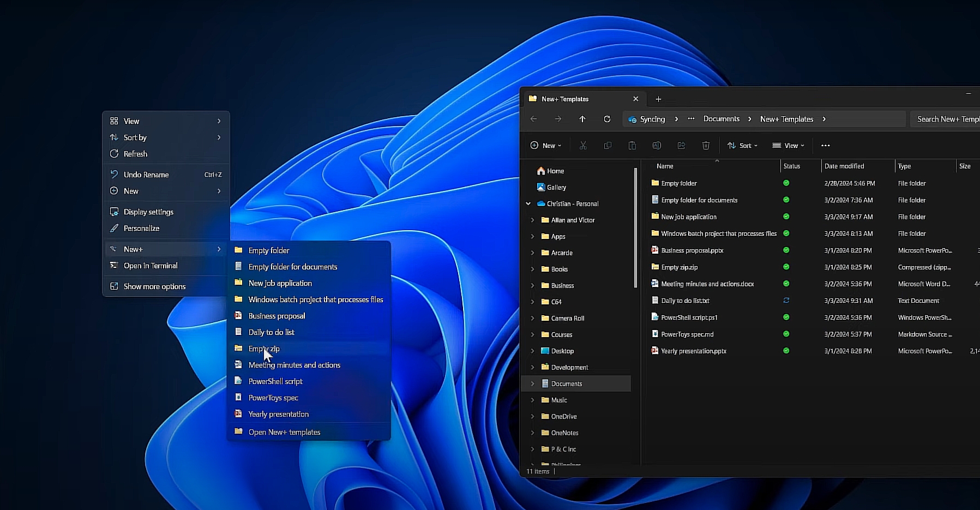Screen dimensions: 980x510
Task: Open the New dropdown in Explorer toolbar
Action: click(545, 146)
